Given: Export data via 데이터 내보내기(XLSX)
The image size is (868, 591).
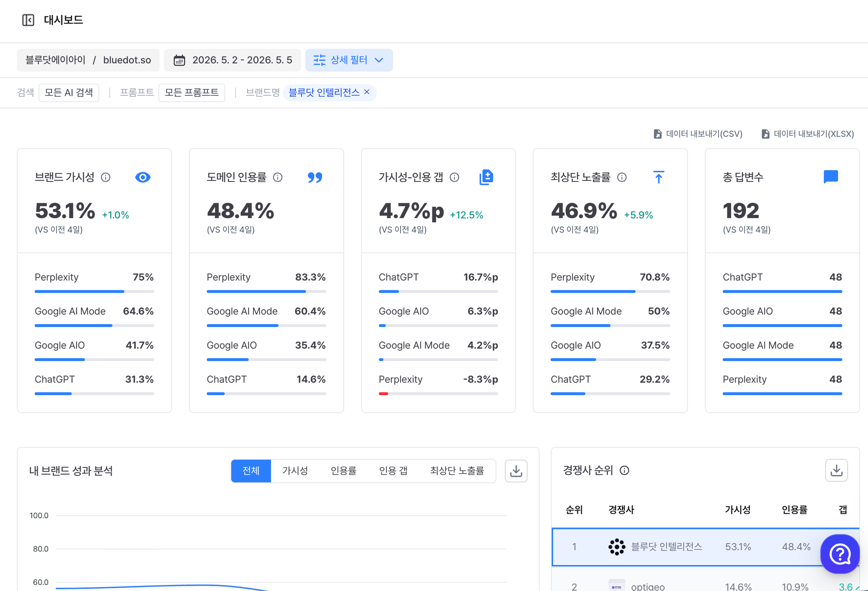Looking at the screenshot, I should point(808,134).
